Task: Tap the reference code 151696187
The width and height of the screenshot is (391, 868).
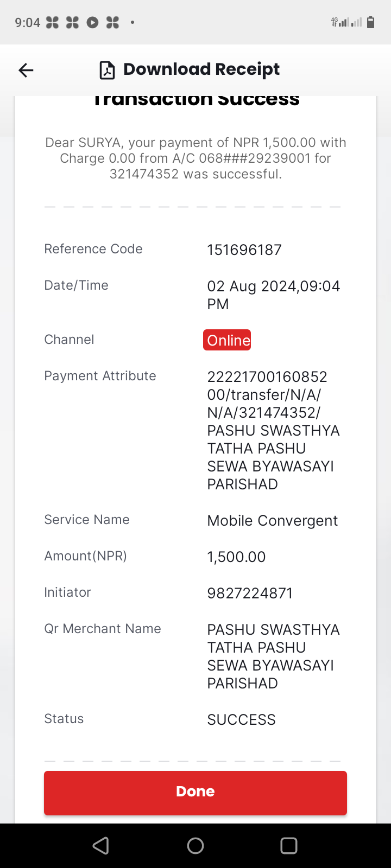Action: click(244, 250)
